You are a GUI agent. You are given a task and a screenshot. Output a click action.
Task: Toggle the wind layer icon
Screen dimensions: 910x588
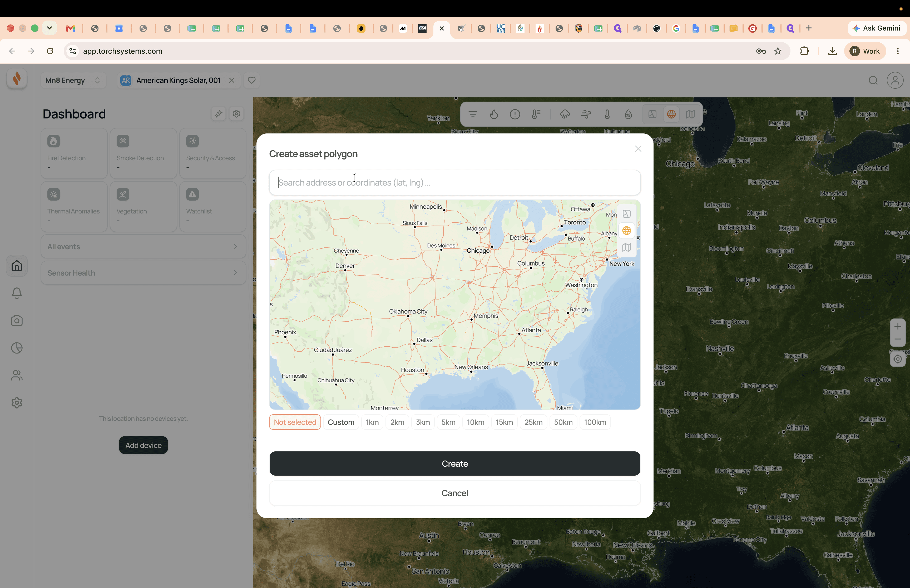pos(586,114)
